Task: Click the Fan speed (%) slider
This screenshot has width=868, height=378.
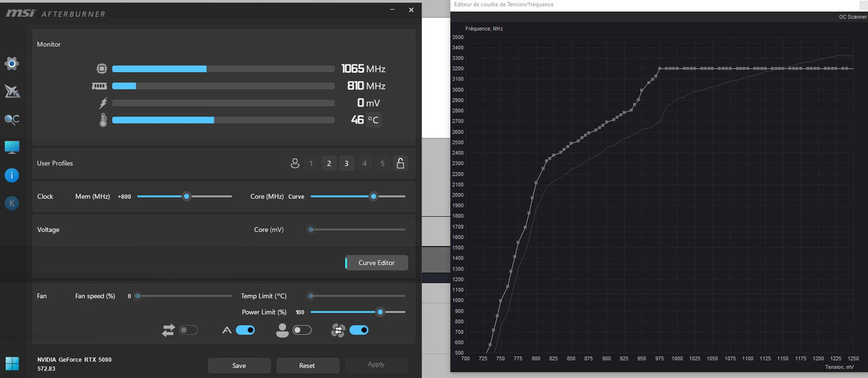Action: click(184, 296)
